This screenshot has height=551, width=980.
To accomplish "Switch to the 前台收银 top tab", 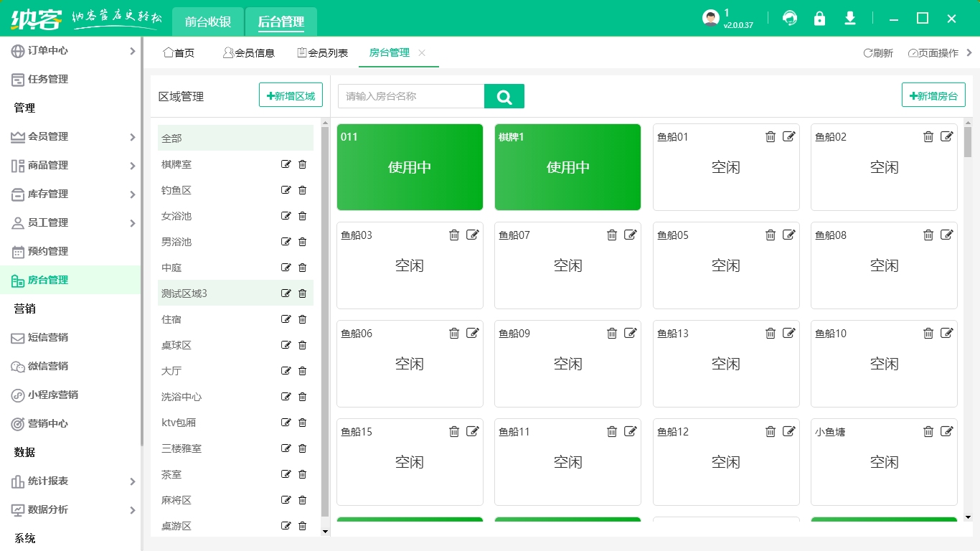I will pyautogui.click(x=208, y=22).
